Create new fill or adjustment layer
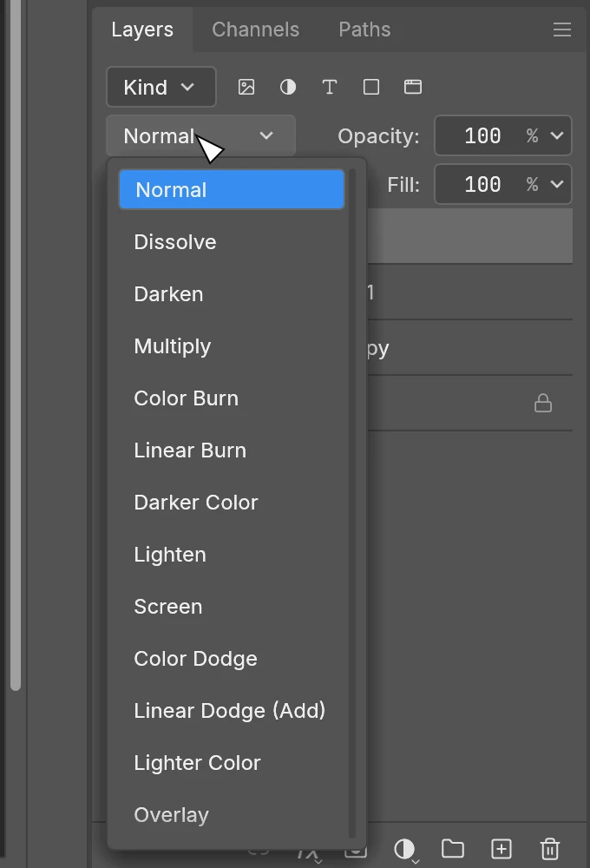Screen dimensions: 590x868 point(405,849)
